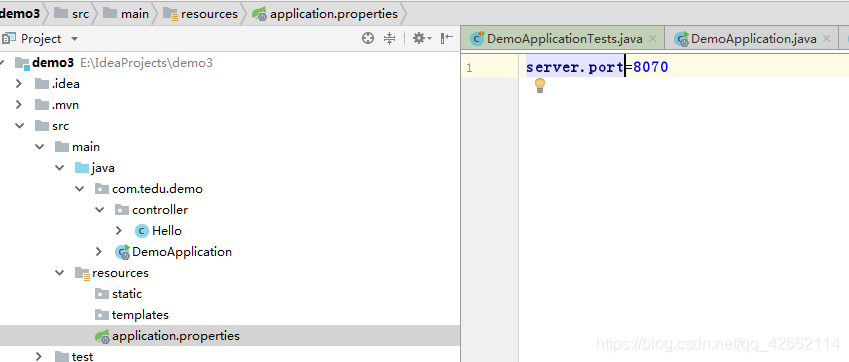849x362 pixels.
Task: Click the demo3 module icon in tree
Action: pos(22,63)
